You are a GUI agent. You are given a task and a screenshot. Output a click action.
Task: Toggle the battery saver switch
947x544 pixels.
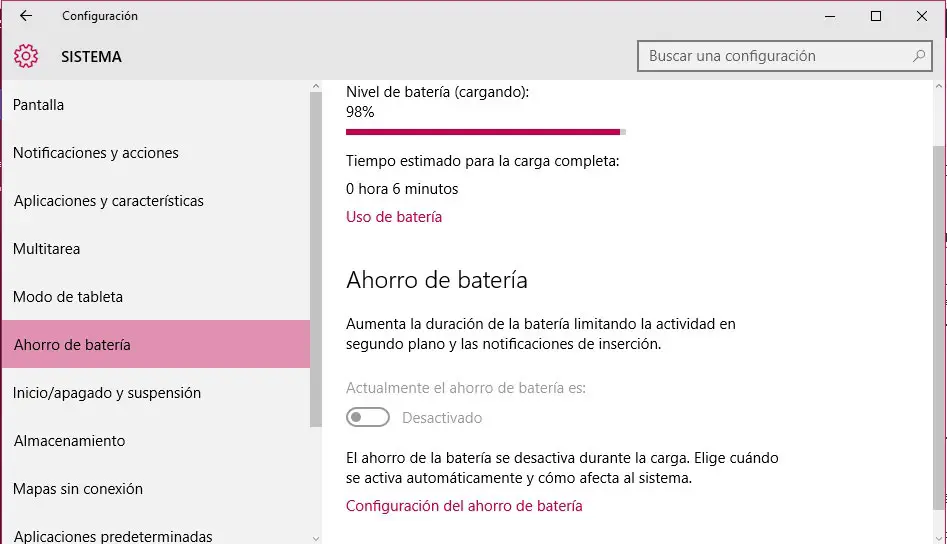[368, 417]
